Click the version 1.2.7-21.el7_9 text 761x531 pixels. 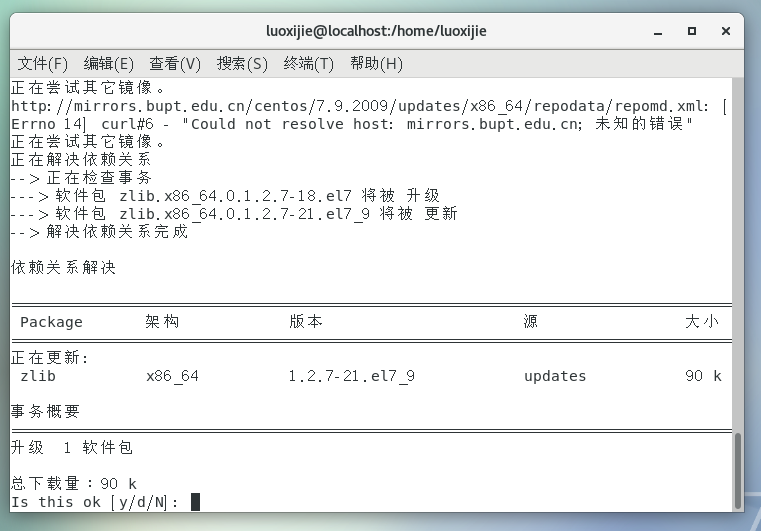tap(351, 376)
